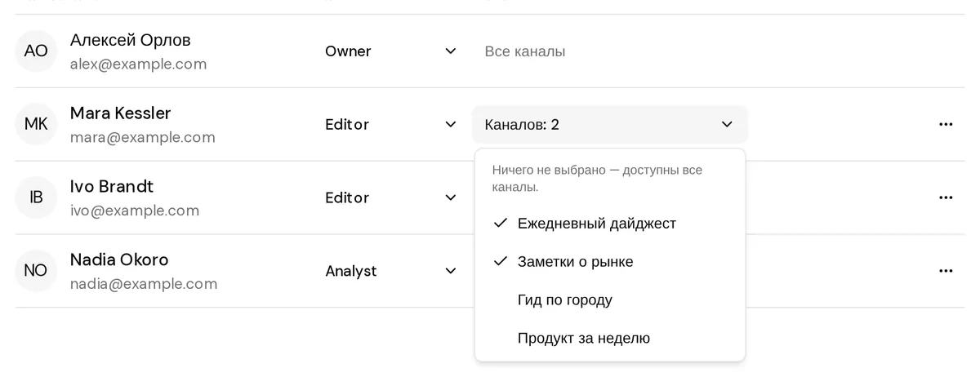Click the email mara@example.com
980x377 pixels.
click(x=143, y=137)
